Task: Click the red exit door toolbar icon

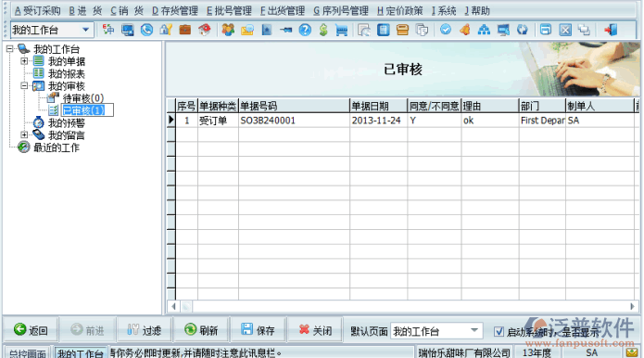Action: [x=611, y=30]
